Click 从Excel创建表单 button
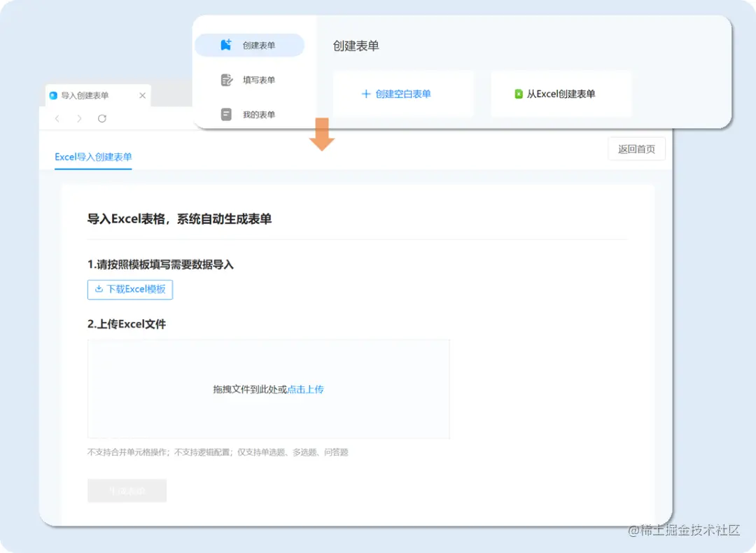756x553 pixels. (x=561, y=94)
